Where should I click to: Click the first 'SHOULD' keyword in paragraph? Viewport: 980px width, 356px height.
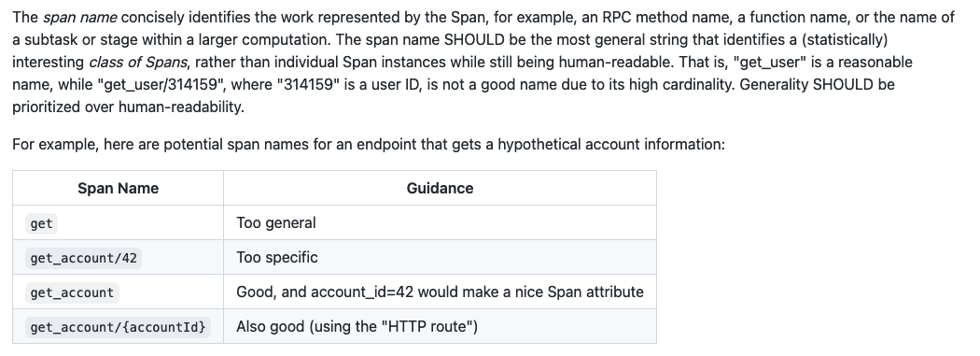tap(474, 39)
